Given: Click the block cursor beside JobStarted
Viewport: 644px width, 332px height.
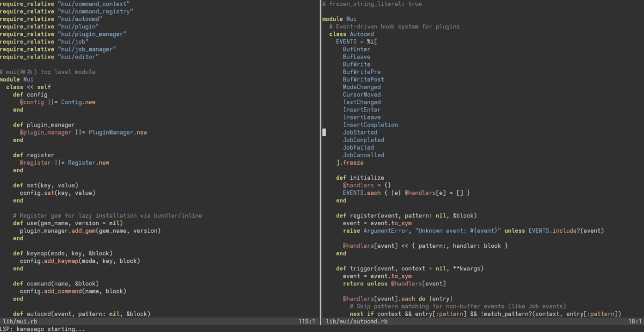Looking at the screenshot, I should point(324,132).
